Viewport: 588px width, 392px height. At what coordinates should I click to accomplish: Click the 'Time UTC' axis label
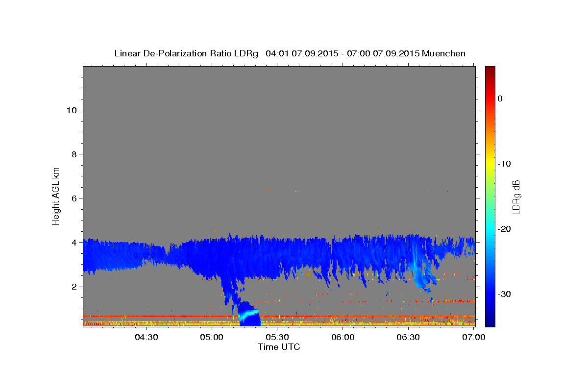[x=279, y=347]
